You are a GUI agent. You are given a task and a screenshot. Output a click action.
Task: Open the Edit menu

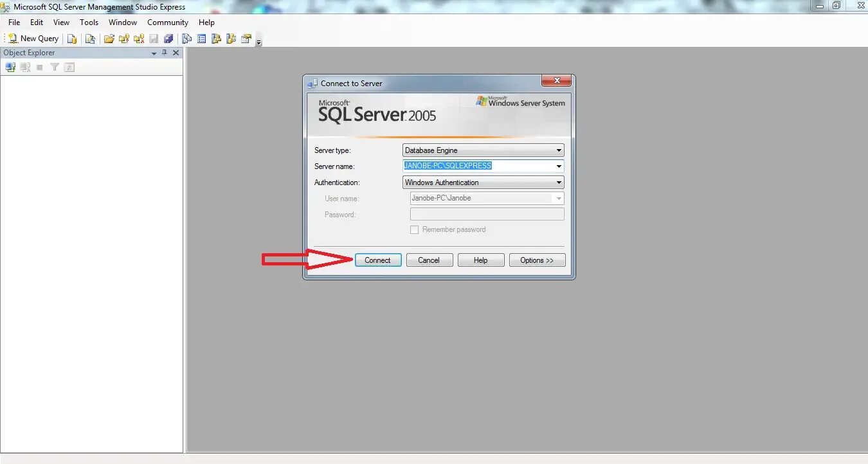click(x=37, y=22)
